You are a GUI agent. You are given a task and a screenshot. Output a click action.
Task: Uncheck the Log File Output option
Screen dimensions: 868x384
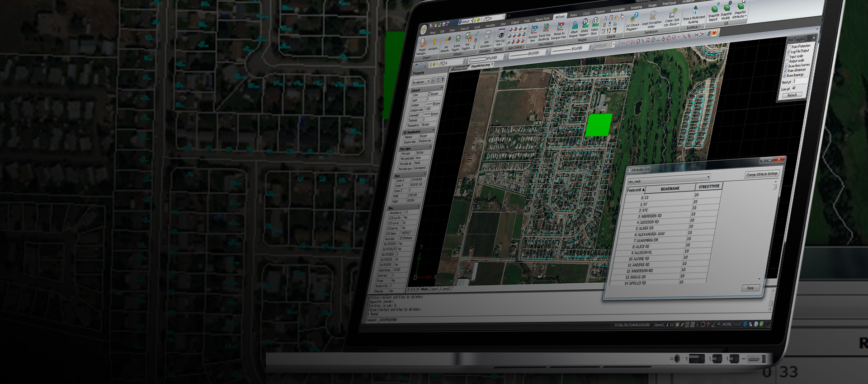[789, 52]
